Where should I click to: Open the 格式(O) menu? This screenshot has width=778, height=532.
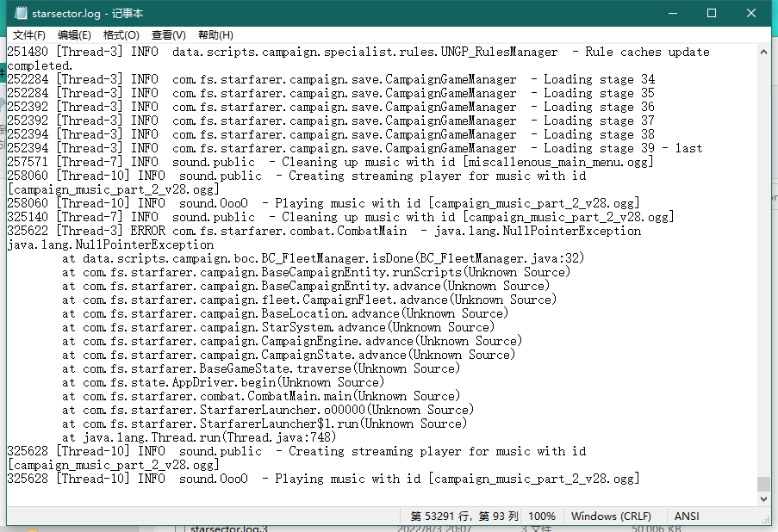(x=121, y=35)
